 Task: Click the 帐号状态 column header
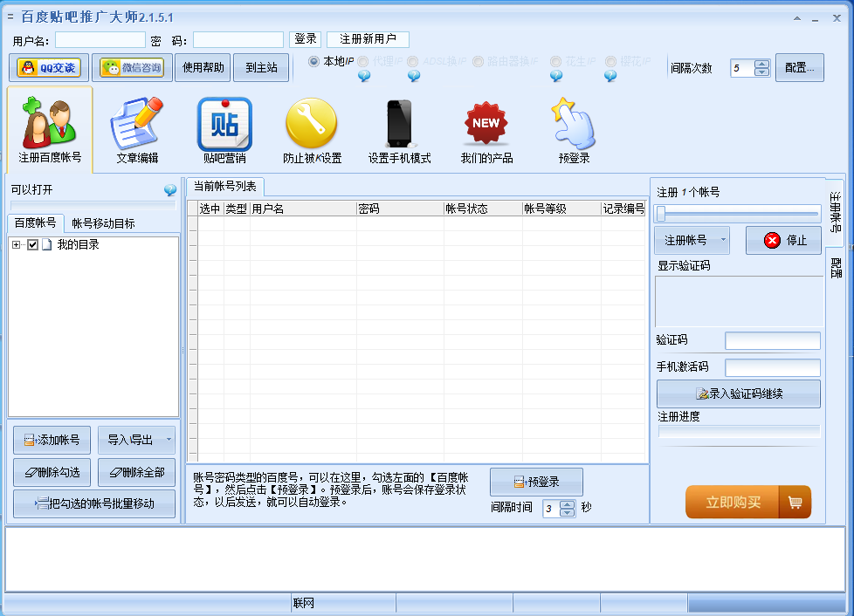coord(483,209)
